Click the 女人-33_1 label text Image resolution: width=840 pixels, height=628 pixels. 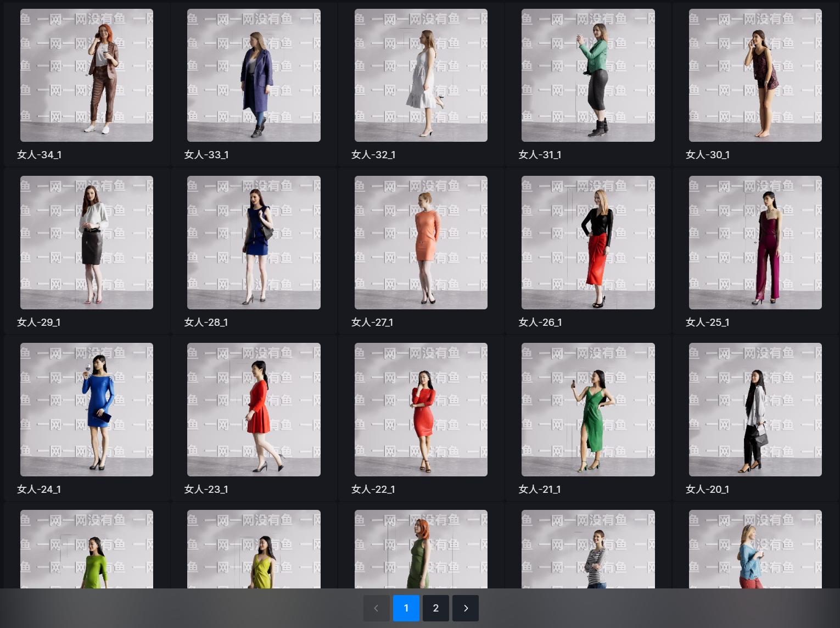click(206, 155)
